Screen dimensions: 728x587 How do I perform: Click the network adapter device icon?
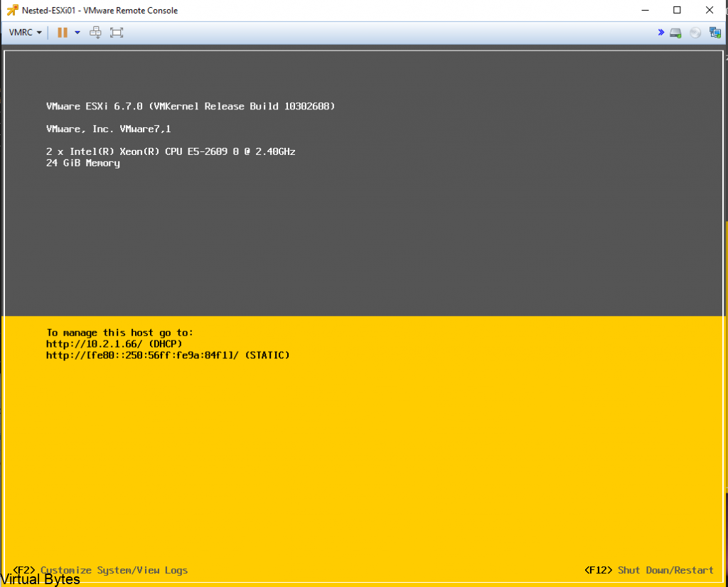click(715, 33)
